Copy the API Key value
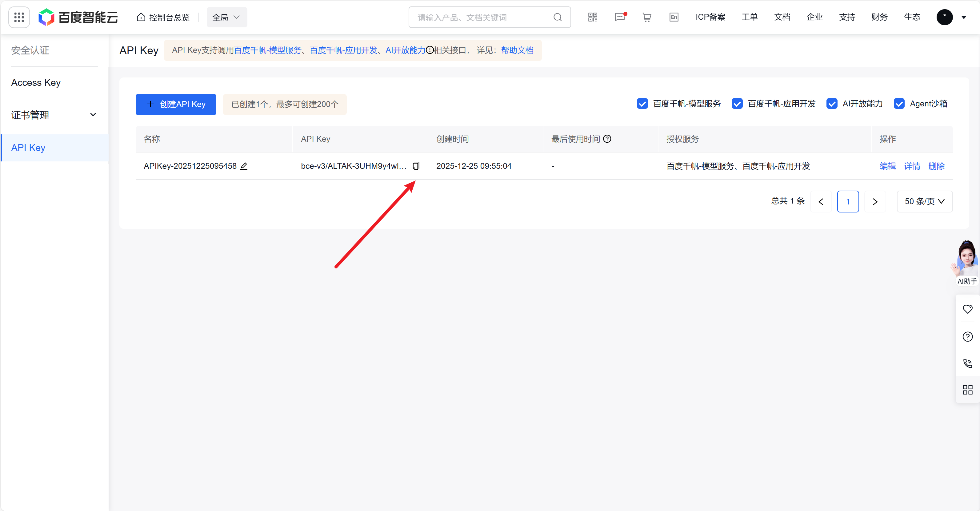The image size is (980, 511). pos(416,166)
